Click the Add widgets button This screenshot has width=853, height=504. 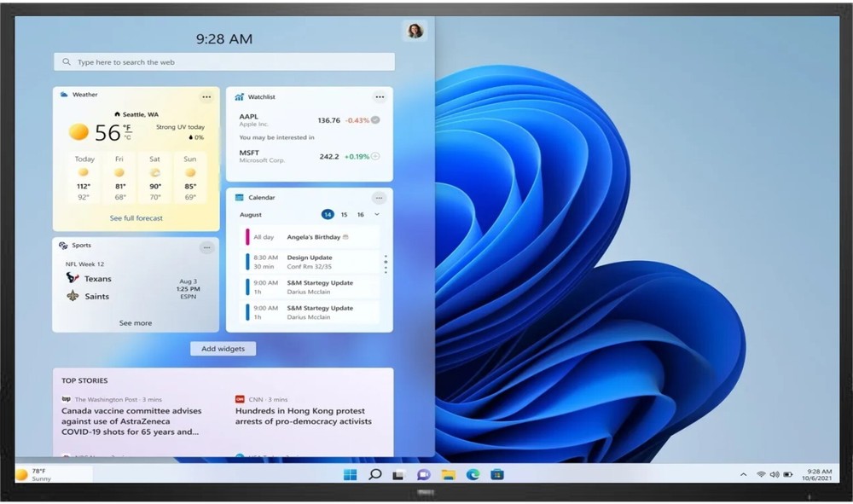coord(223,349)
